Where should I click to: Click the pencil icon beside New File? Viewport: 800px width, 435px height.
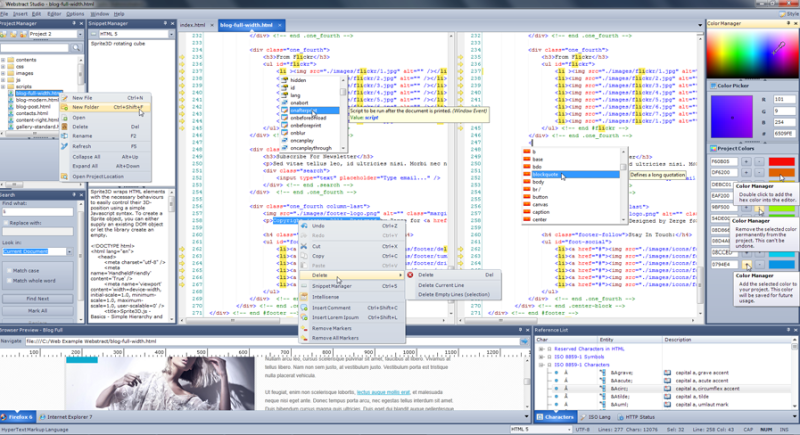click(64, 98)
